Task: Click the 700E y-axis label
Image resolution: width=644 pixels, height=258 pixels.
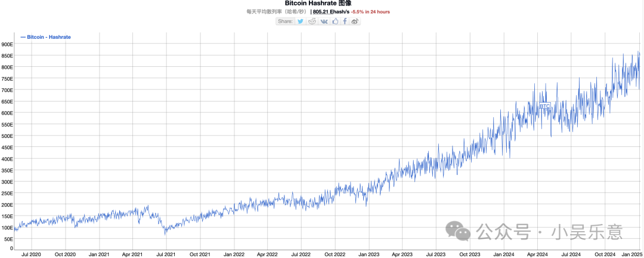Action: tap(7, 90)
